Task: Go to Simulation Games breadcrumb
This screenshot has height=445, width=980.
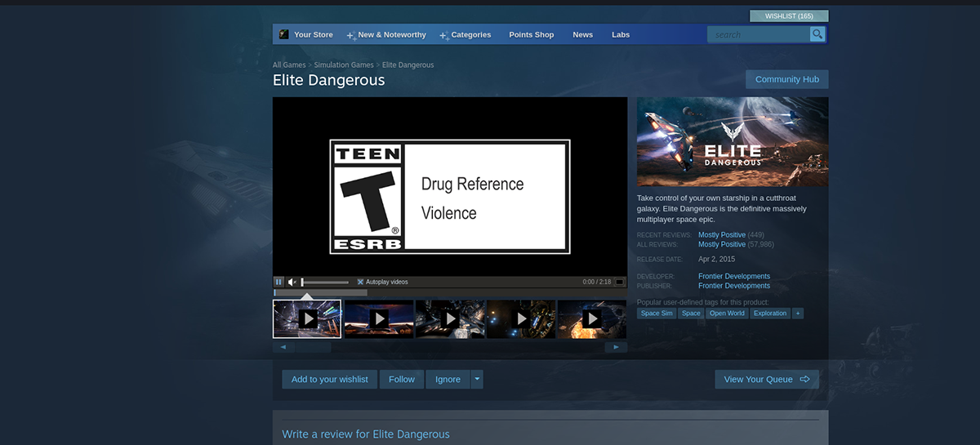Action: pyautogui.click(x=344, y=65)
